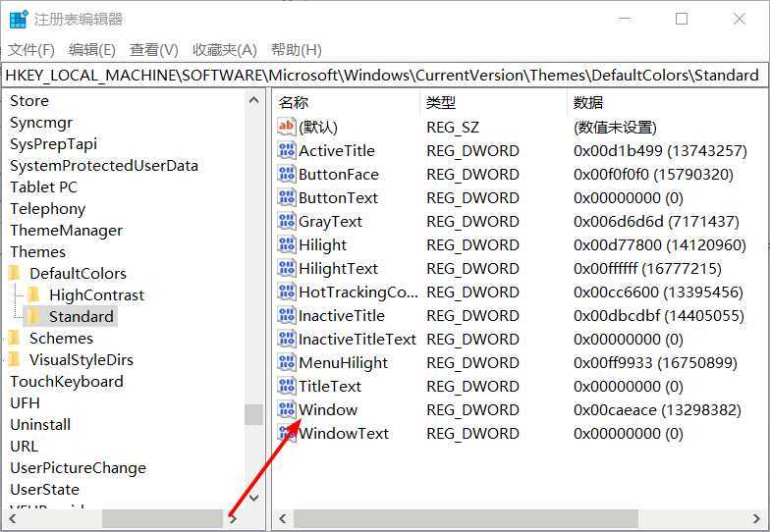Click the ActiveTitle DWORD icon

point(287,150)
